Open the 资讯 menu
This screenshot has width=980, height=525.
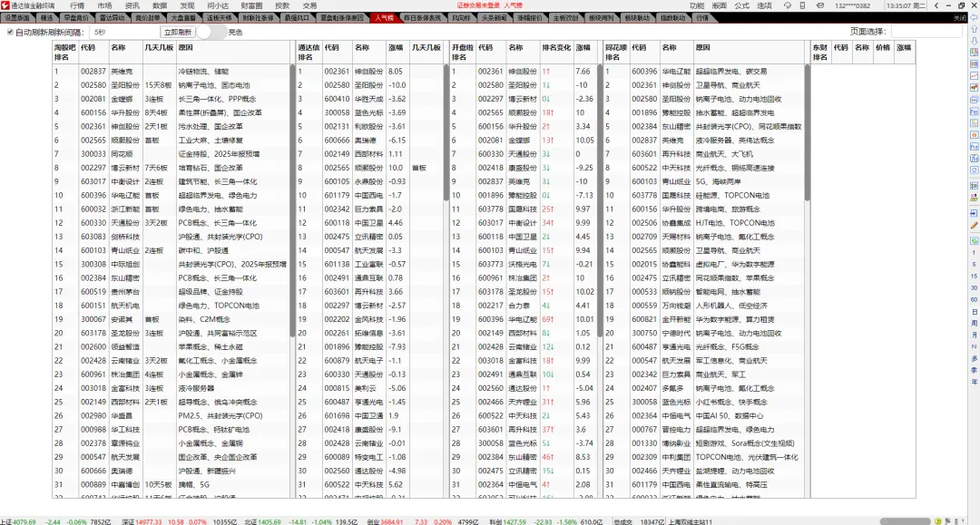point(132,5)
